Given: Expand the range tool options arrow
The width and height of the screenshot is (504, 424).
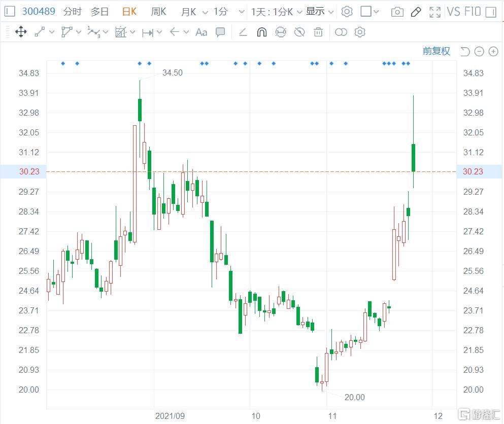Looking at the screenshot, I should tap(159, 32).
